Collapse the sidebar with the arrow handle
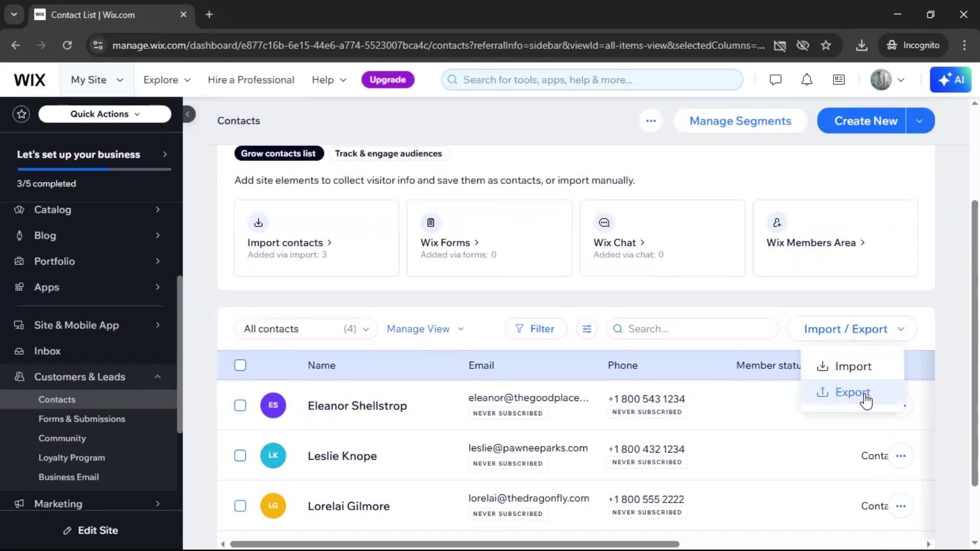980x551 pixels. pyautogui.click(x=188, y=114)
